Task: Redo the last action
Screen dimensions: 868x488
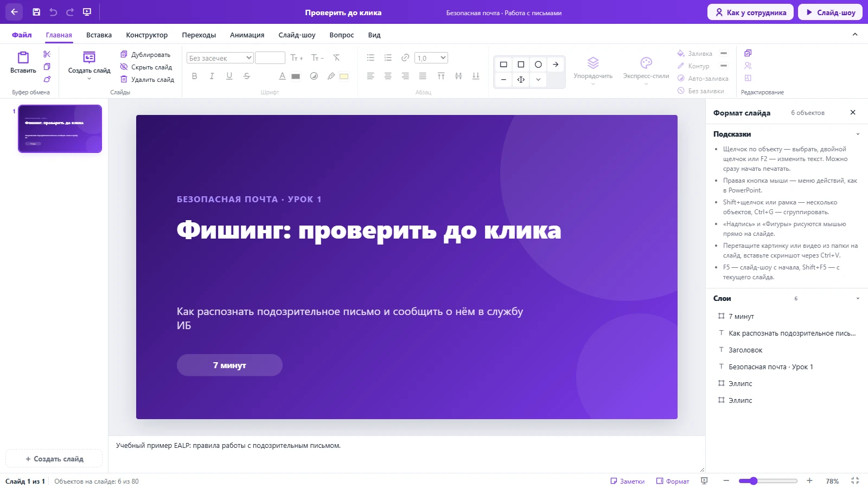Action: pyautogui.click(x=70, y=12)
